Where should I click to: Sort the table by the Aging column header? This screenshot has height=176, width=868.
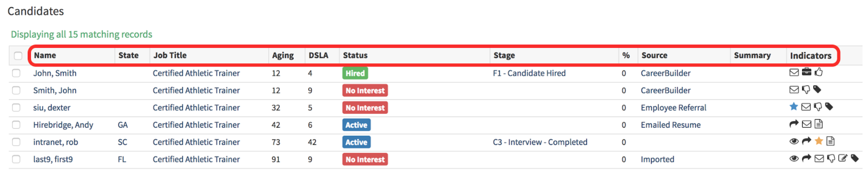click(282, 55)
